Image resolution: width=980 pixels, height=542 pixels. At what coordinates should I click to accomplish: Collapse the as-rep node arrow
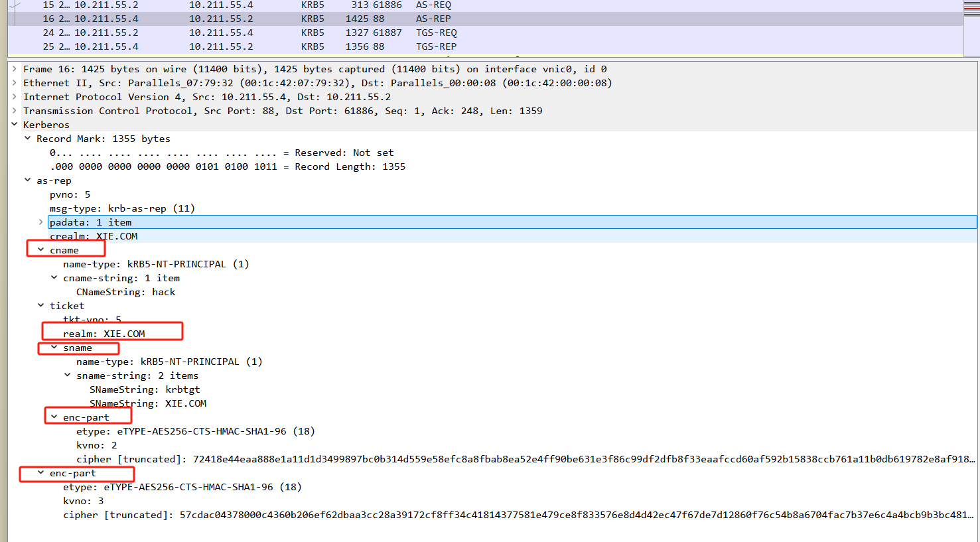coord(27,180)
